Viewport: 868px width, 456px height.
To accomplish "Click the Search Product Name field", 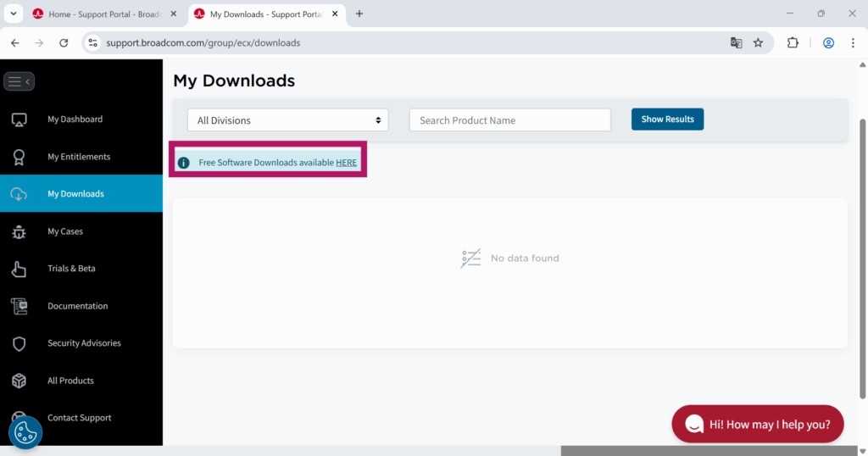I will click(x=509, y=120).
